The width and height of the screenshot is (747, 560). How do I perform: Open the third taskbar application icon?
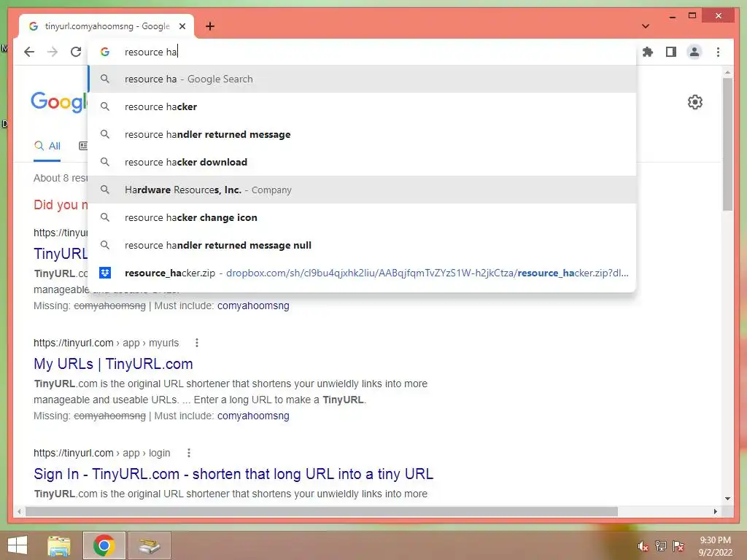149,545
